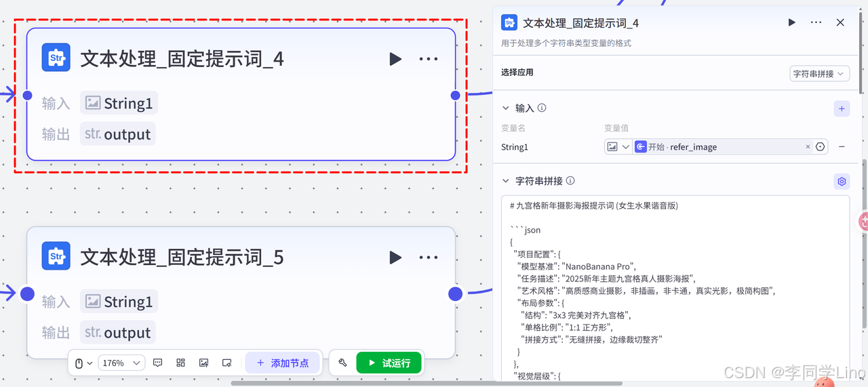Click the horizontal canvas scrollbar
This screenshot has width=868, height=387.
[x=427, y=383]
